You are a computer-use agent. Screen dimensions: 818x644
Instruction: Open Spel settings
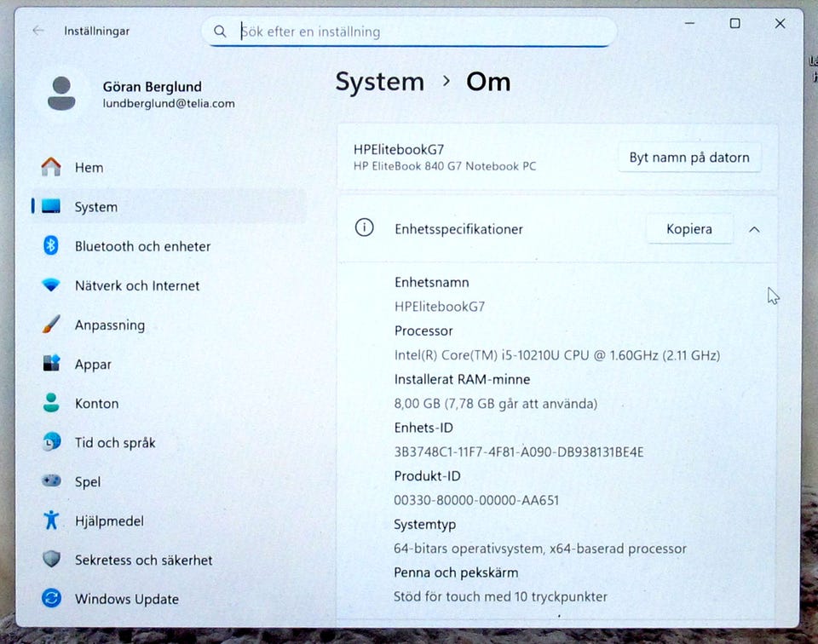point(169,481)
